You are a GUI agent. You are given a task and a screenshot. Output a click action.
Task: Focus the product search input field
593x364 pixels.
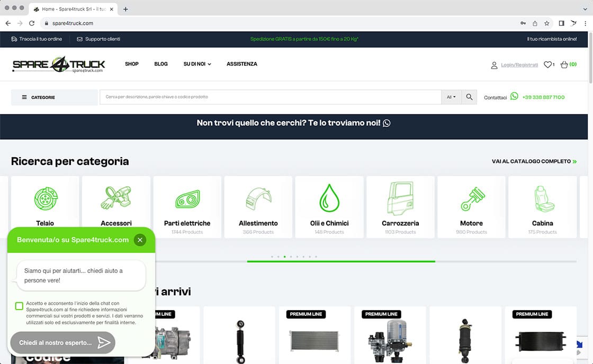point(271,97)
